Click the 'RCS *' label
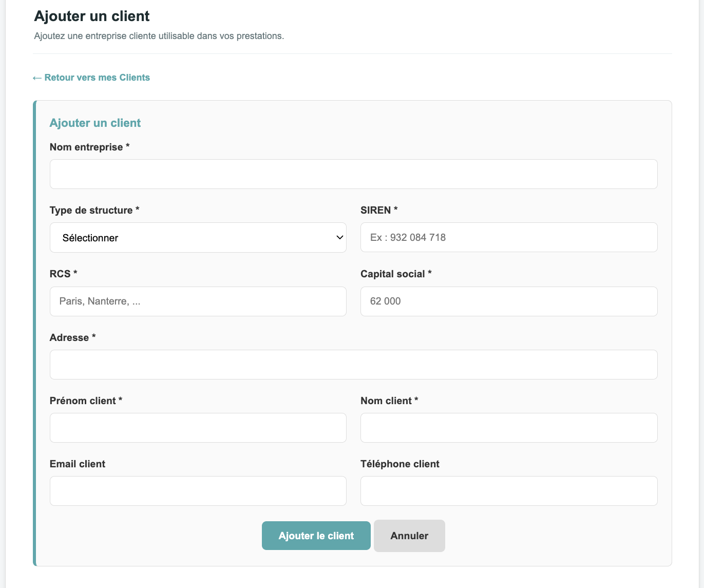The width and height of the screenshot is (704, 588). (x=63, y=274)
